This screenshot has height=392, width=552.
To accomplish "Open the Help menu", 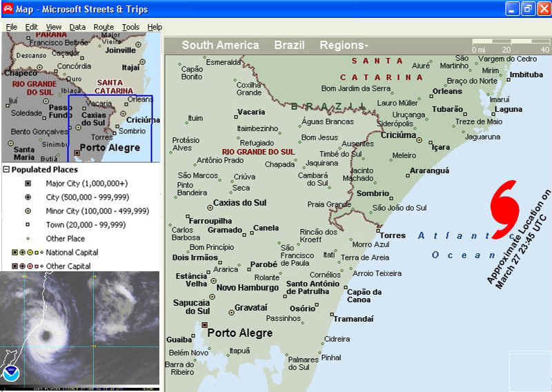I will pyautogui.click(x=155, y=27).
